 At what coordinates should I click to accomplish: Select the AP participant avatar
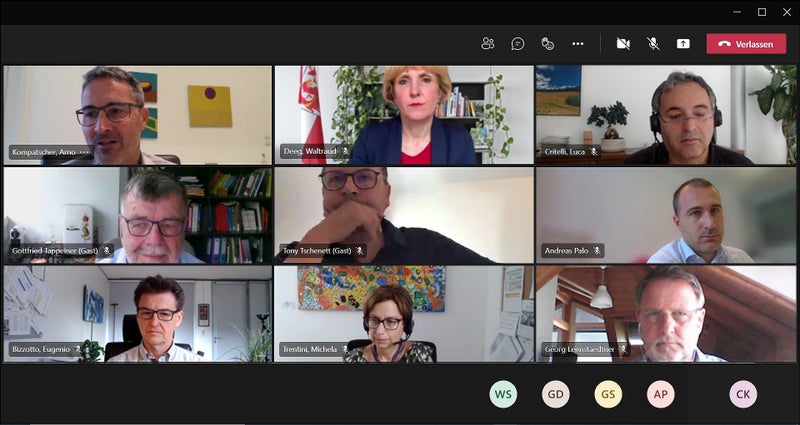[661, 394]
